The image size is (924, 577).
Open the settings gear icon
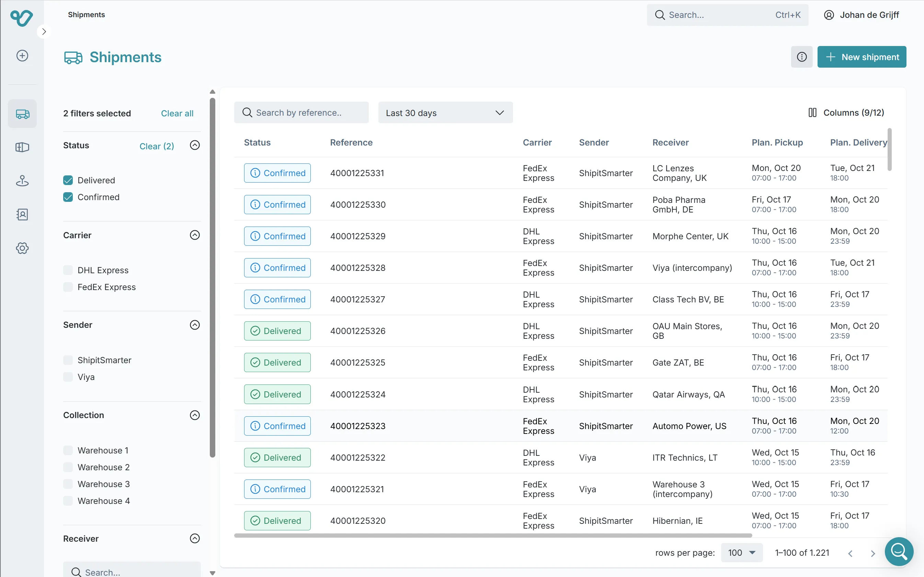point(22,248)
